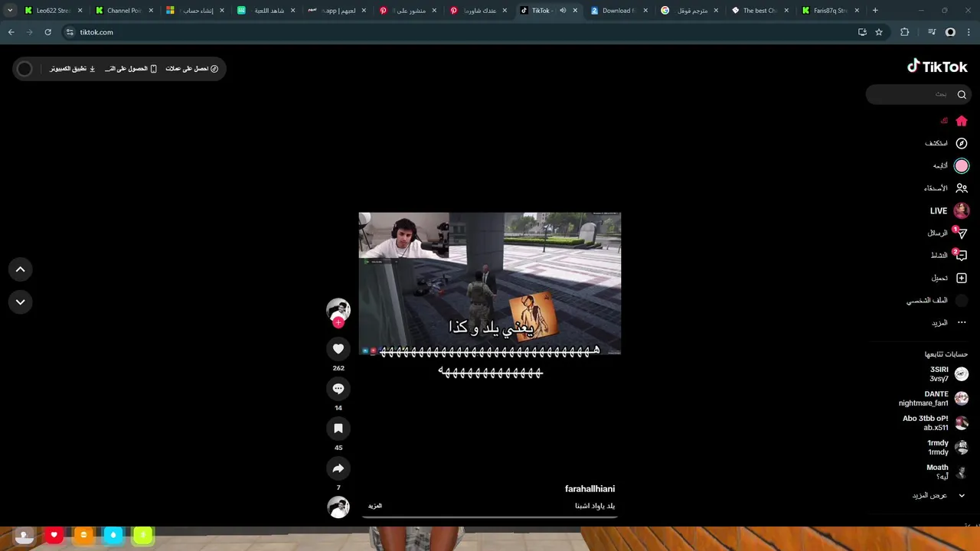Screen dimensions: 980x551
Task: Reload the page
Action: pos(47,32)
